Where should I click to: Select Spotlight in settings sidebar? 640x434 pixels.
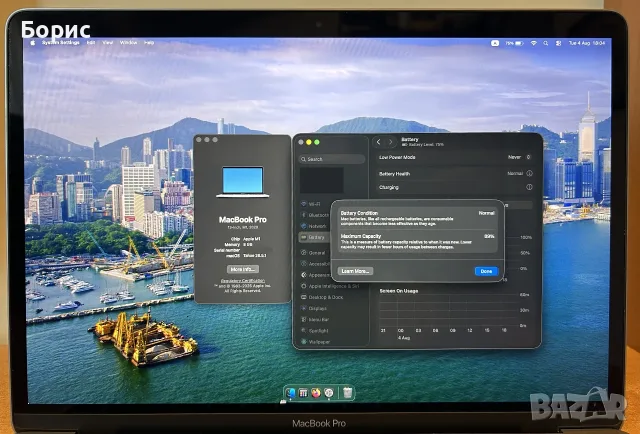(x=317, y=331)
